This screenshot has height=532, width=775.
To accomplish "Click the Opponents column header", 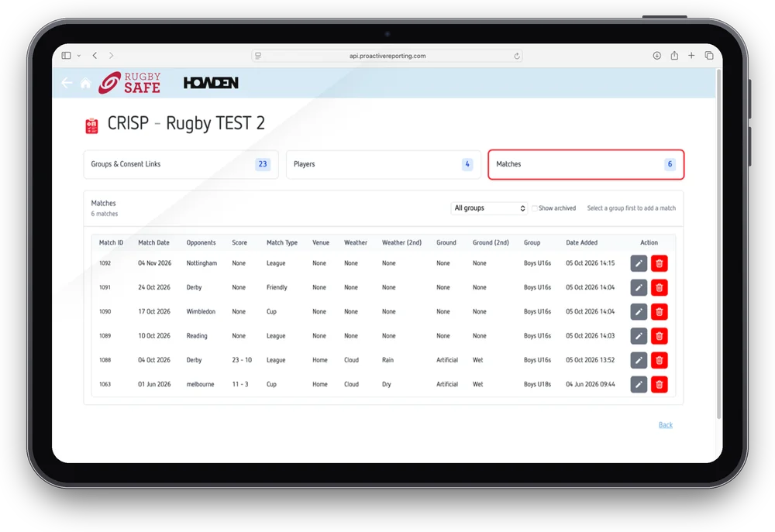I will point(201,242).
